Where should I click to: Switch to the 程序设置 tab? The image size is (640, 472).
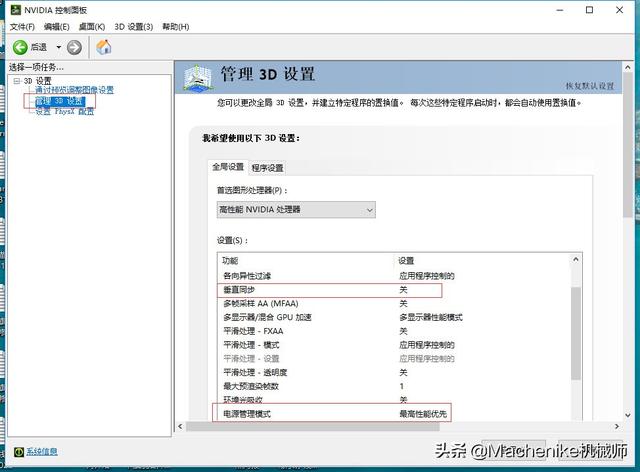pos(267,168)
